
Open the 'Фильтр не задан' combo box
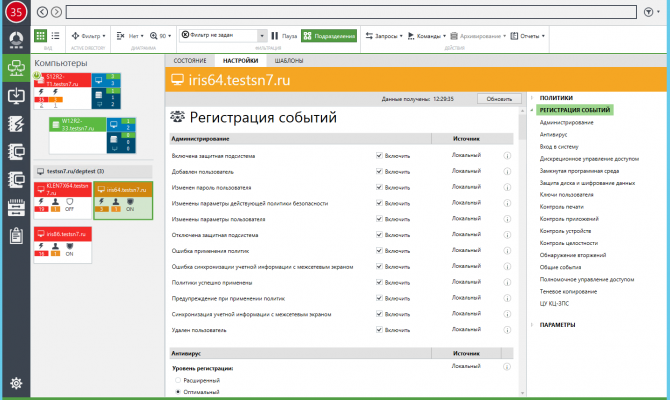223,35
